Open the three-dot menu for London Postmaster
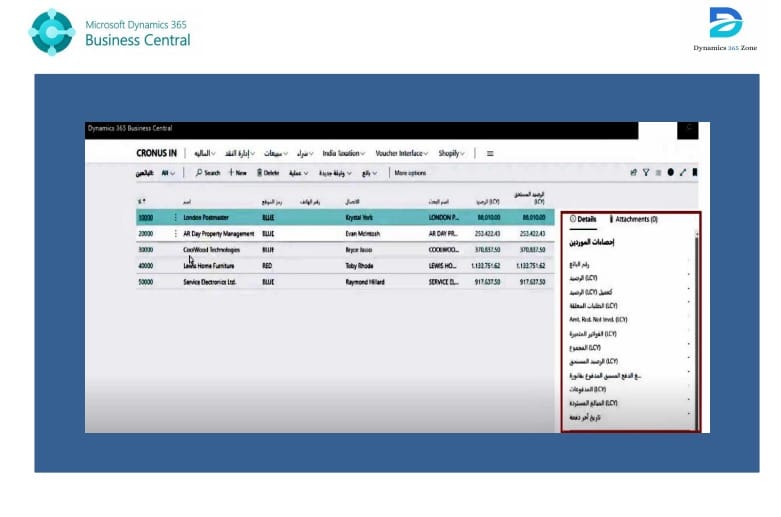 (175, 218)
